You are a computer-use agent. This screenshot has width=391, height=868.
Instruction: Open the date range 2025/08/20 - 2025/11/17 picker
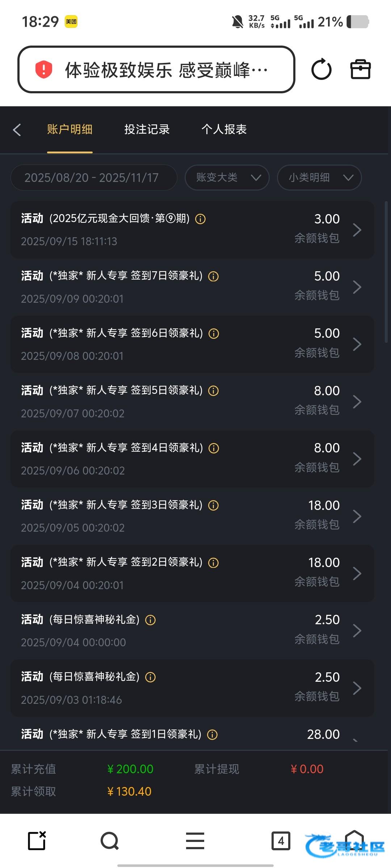[x=93, y=178]
